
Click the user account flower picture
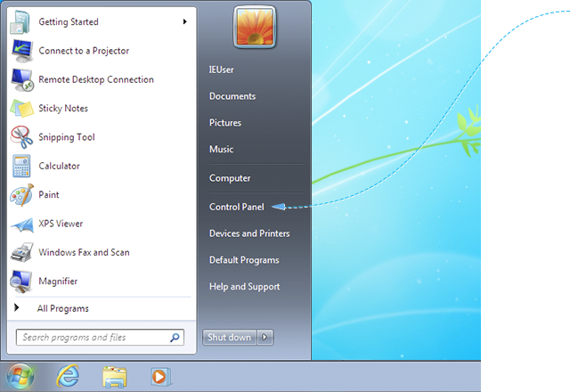tap(255, 27)
